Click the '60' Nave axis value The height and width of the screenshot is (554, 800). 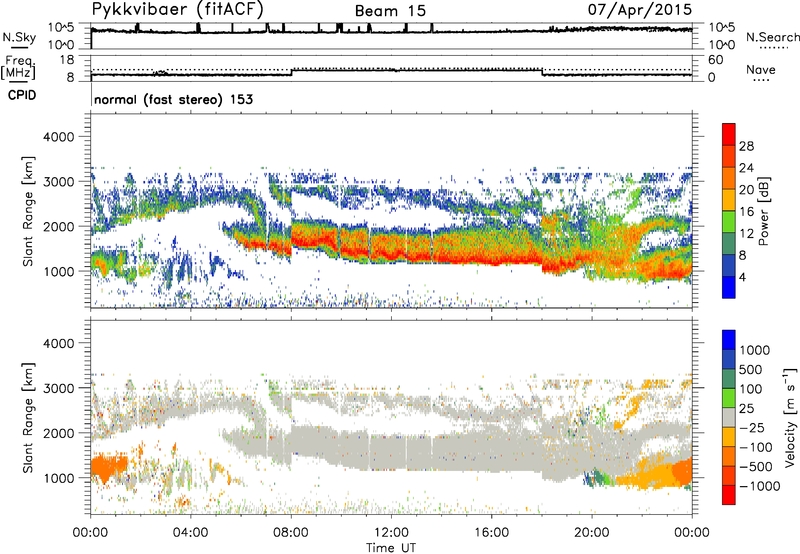[x=715, y=60]
